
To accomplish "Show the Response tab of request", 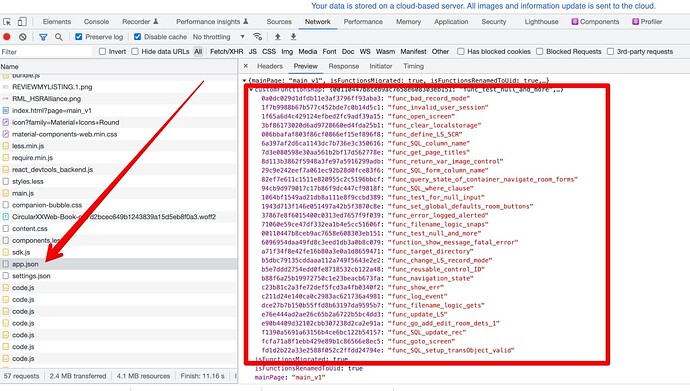I will (x=344, y=66).
